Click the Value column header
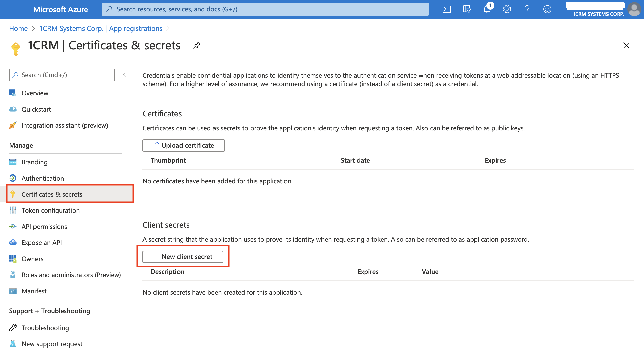Viewport: 644px width, 353px height. tap(430, 272)
